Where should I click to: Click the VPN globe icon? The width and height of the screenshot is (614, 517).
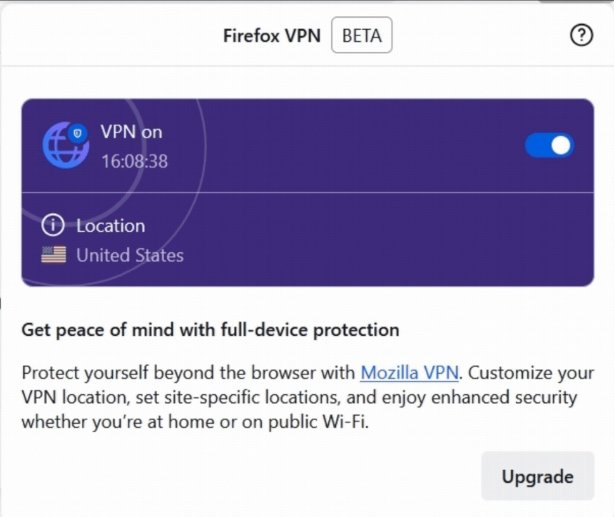click(64, 146)
